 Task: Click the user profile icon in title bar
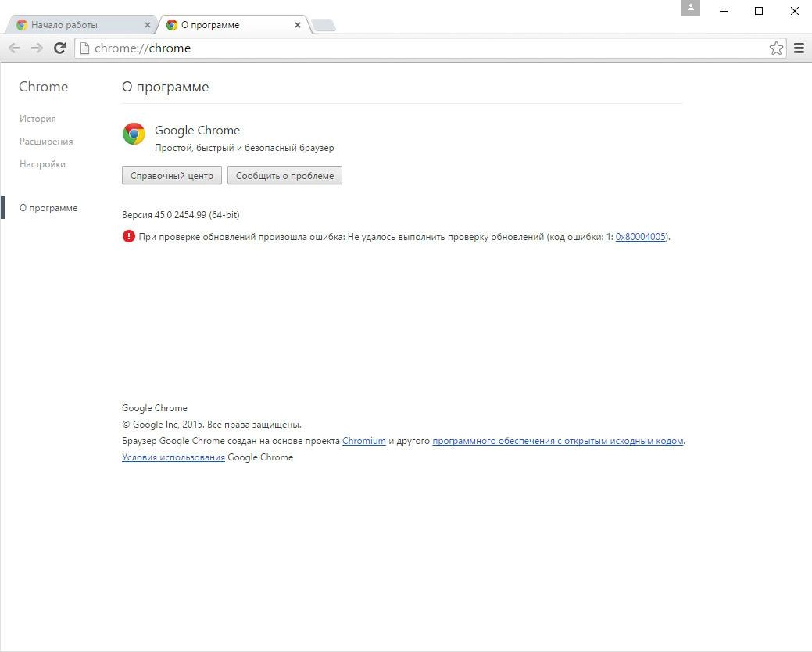[x=690, y=8]
